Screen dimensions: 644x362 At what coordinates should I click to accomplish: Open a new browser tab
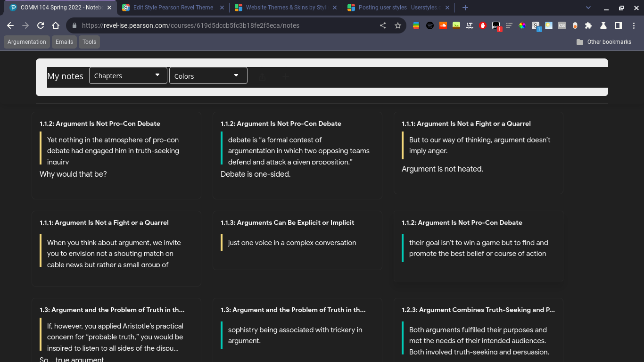click(465, 8)
